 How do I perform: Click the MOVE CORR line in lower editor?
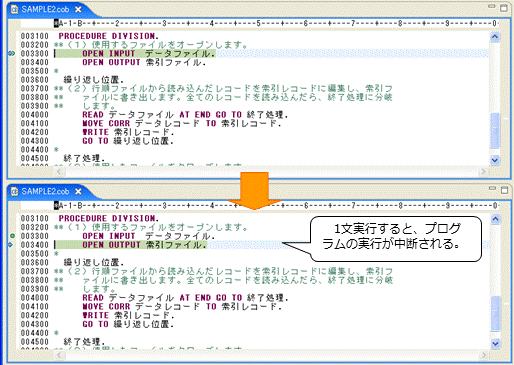coord(182,306)
